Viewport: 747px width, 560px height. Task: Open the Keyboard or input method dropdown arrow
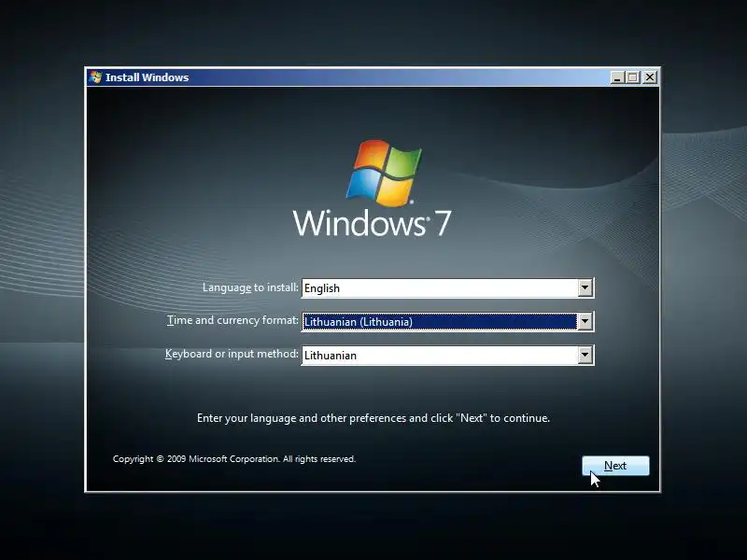pyautogui.click(x=585, y=355)
